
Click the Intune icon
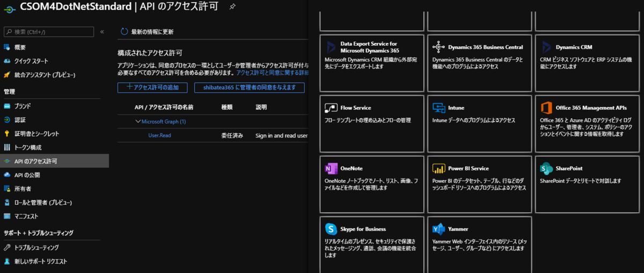(x=438, y=107)
